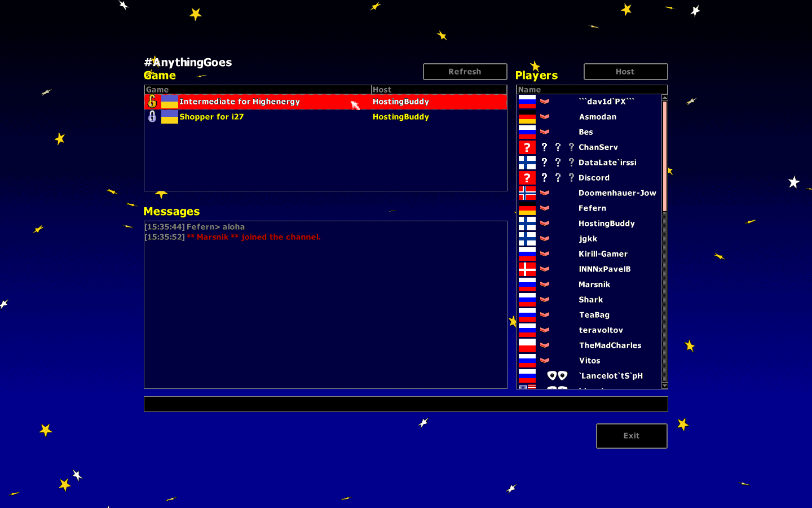Select player Marsnik in the Players list
Image resolution: width=812 pixels, height=508 pixels.
[594, 284]
